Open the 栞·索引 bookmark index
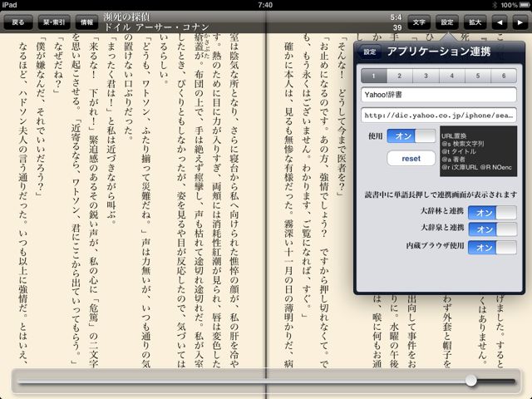Image resolution: width=532 pixels, height=399 pixels. click(x=54, y=22)
